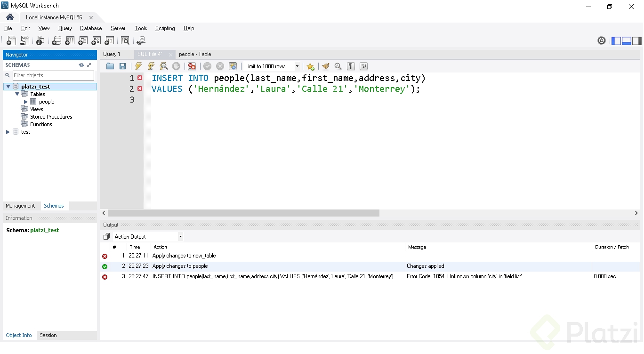The height and width of the screenshot is (354, 644).
Task: Save snippet star icon
Action: pyautogui.click(x=310, y=66)
